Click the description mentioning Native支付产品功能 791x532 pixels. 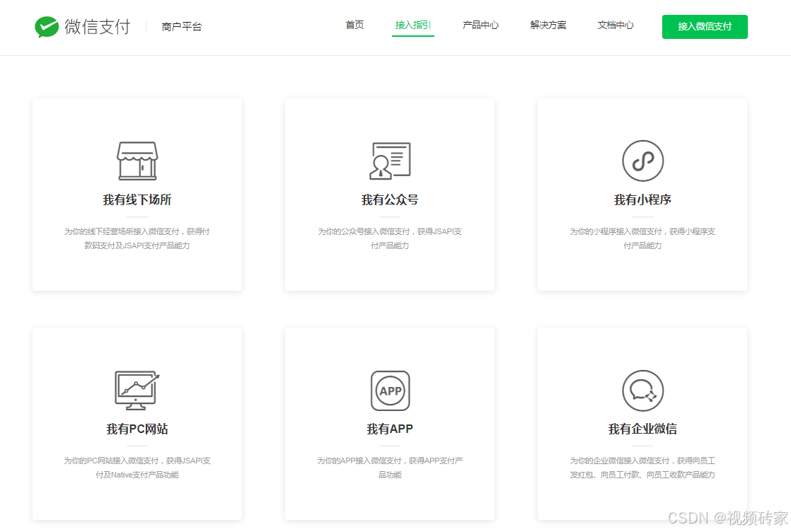click(x=137, y=468)
